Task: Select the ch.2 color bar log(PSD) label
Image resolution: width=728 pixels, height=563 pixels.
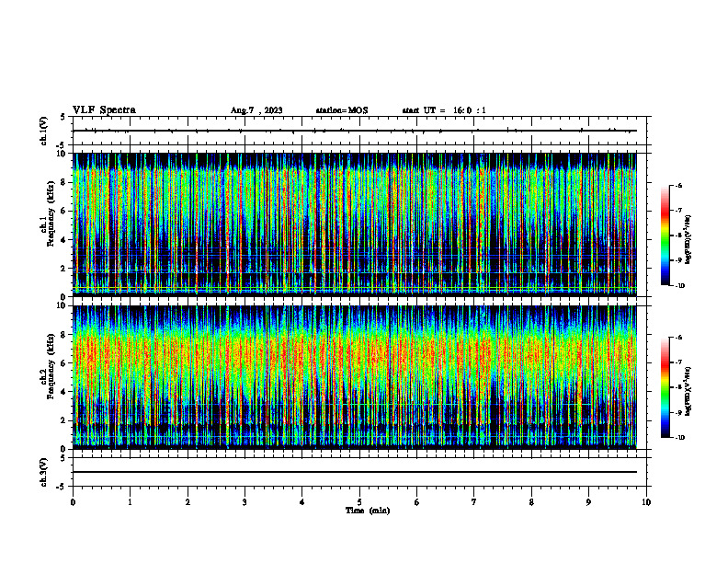Action: (x=688, y=389)
